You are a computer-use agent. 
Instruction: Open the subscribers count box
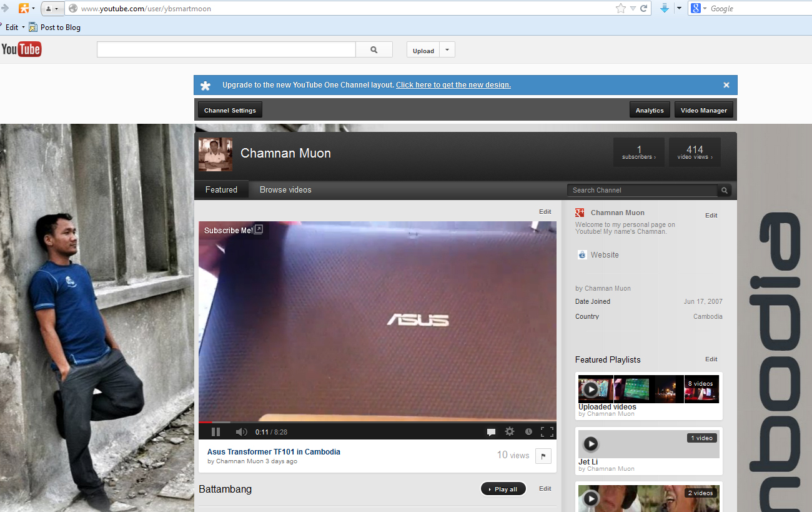tap(639, 153)
